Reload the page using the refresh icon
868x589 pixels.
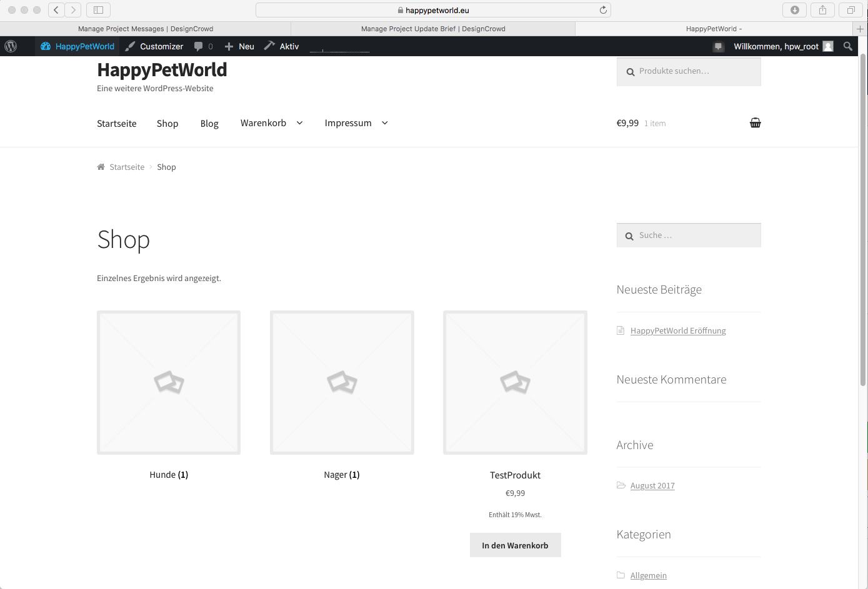(x=603, y=10)
